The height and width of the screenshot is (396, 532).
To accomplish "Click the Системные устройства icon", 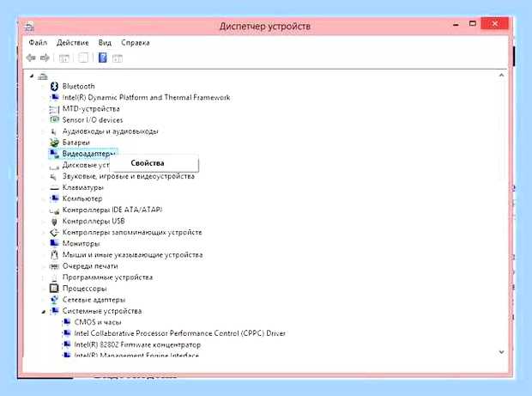I will click(x=54, y=311).
